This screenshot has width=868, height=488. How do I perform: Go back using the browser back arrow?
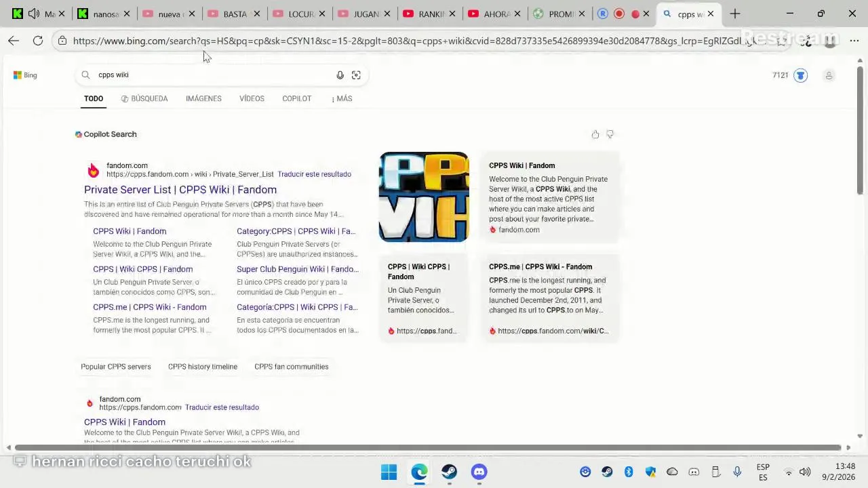(14, 41)
